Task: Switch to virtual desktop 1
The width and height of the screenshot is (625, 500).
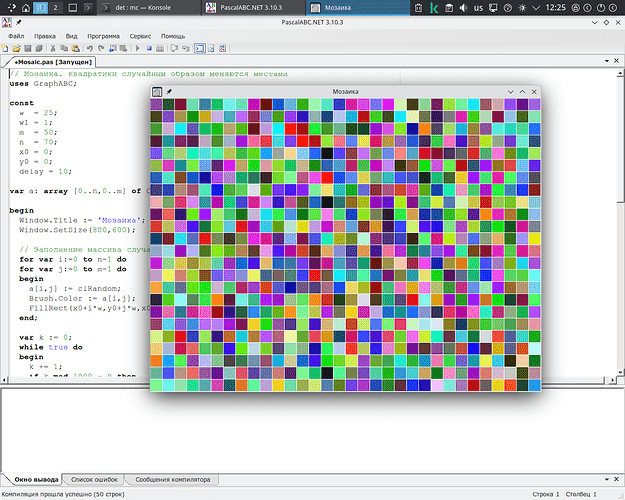Action: tap(40, 8)
